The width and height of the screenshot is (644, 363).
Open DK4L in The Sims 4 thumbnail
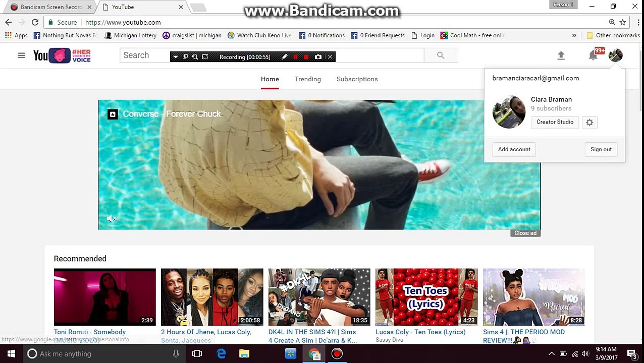319,297
